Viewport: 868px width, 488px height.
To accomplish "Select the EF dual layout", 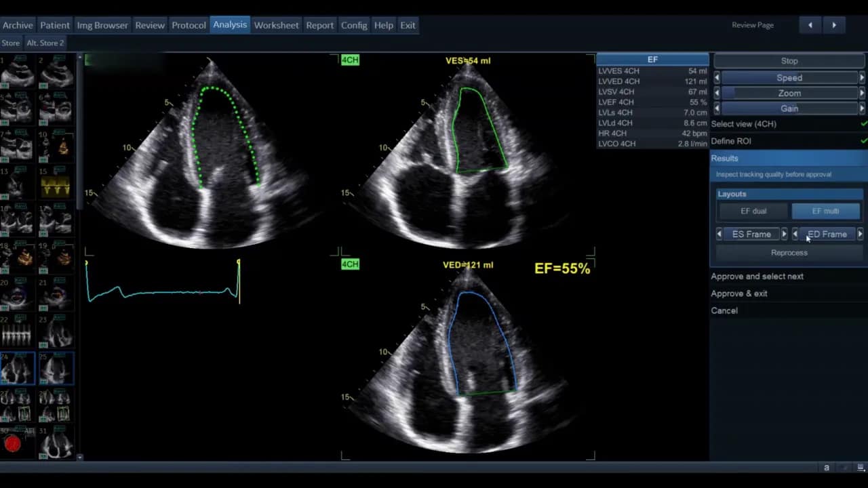I will pos(753,211).
